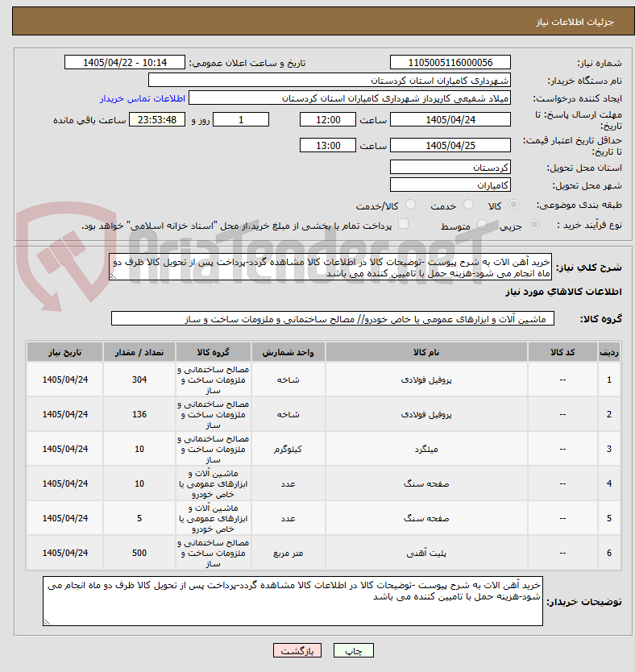Click the response deadline date 1405/04/24 field
Screen dimensions: 635x672
pyautogui.click(x=450, y=119)
